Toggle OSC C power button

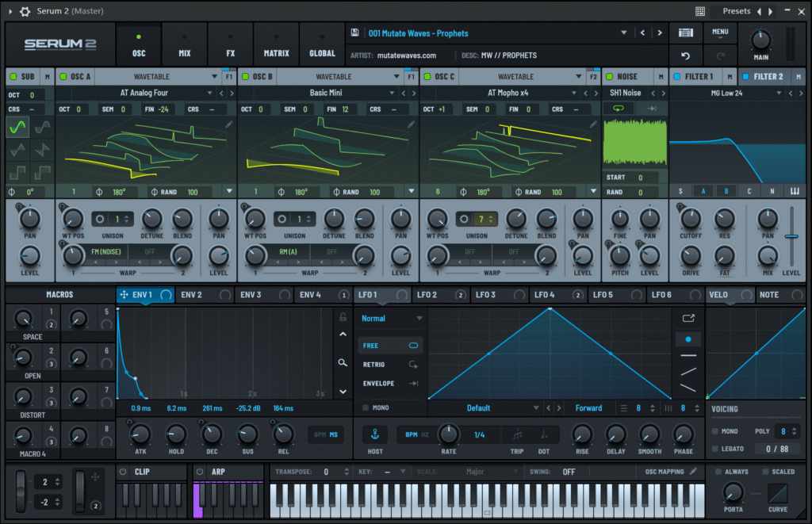(x=427, y=77)
